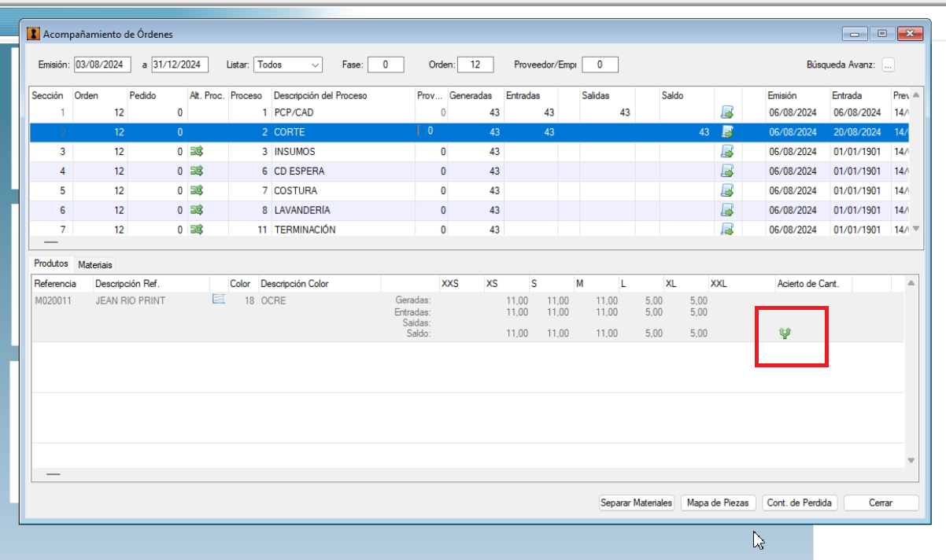Screen dimensions: 946x560
Task: Click the Orden input field
Action: pos(475,64)
